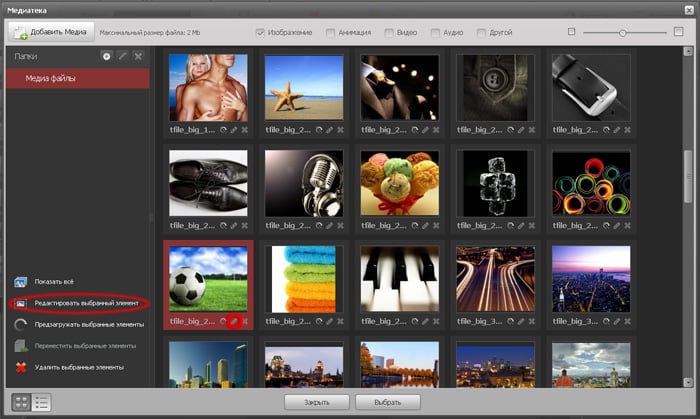Click pencil edit icon under soccer ball thumbnail

[x=233, y=322]
